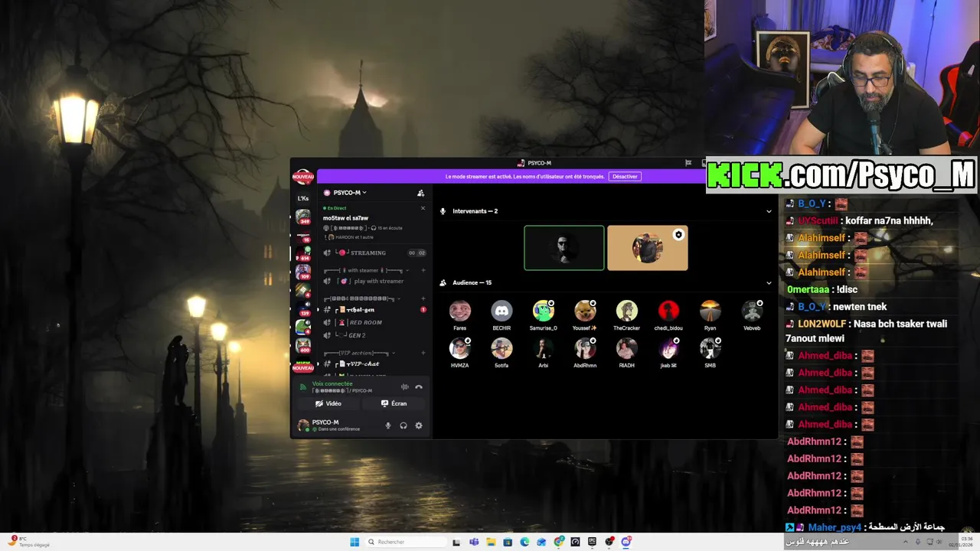Disconnect from voice with the hang-up icon
This screenshot has width=980, height=551.
point(419,387)
